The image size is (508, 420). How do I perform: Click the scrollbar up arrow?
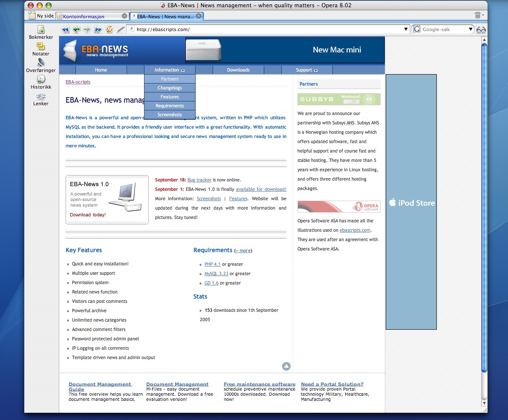point(485,40)
